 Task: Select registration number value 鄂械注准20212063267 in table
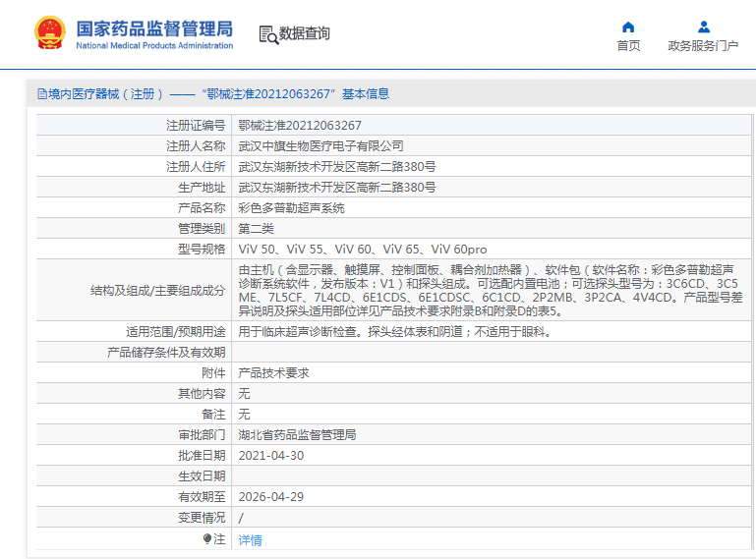[300, 125]
